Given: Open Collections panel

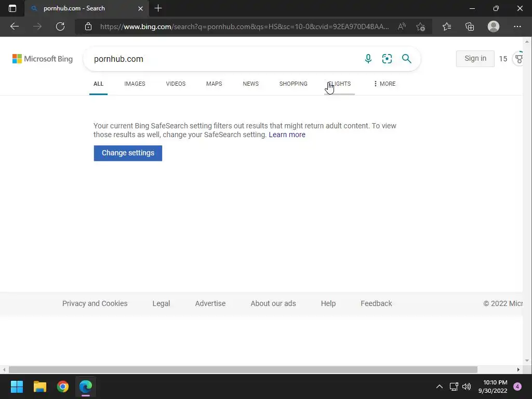Looking at the screenshot, I should coord(470,26).
